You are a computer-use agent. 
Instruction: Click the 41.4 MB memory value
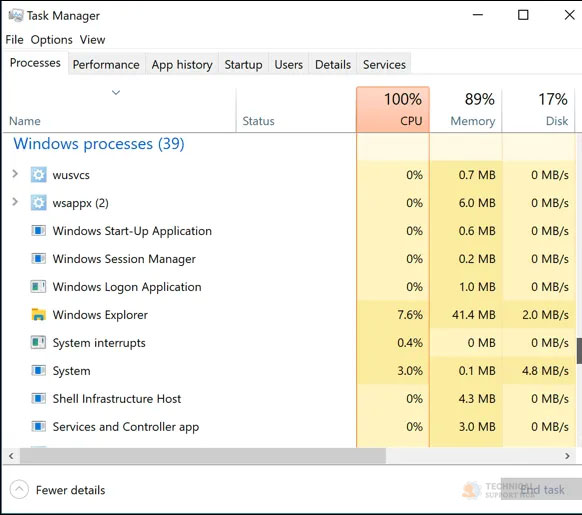point(474,314)
